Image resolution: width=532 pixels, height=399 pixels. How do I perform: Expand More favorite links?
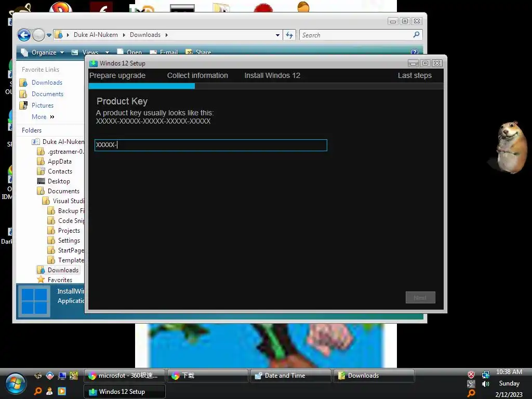tap(43, 117)
